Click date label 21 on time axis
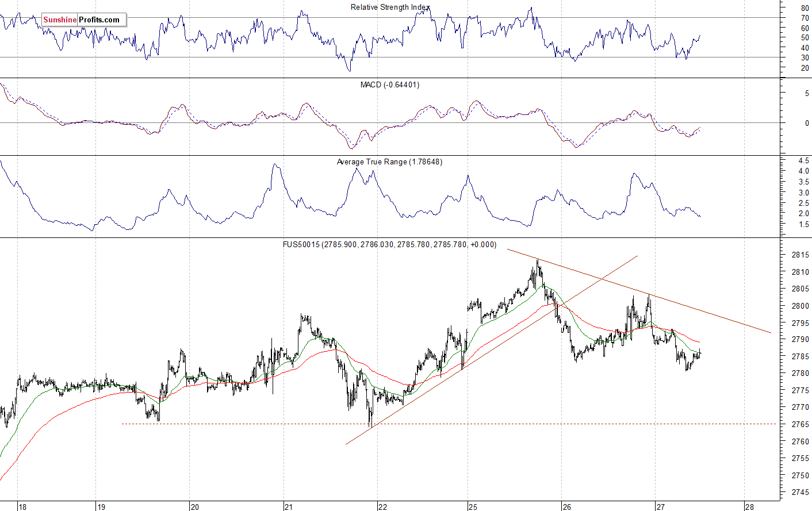This screenshot has width=812, height=511. click(288, 506)
